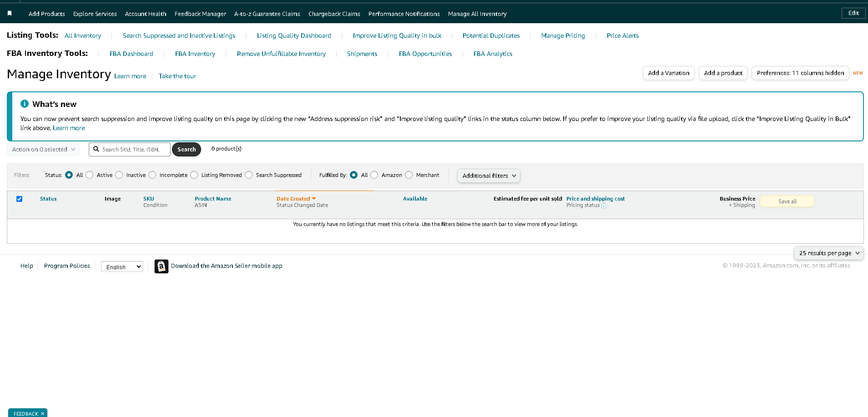Sort by Product Name column header
Image resolution: width=868 pixels, height=417 pixels.
click(213, 199)
